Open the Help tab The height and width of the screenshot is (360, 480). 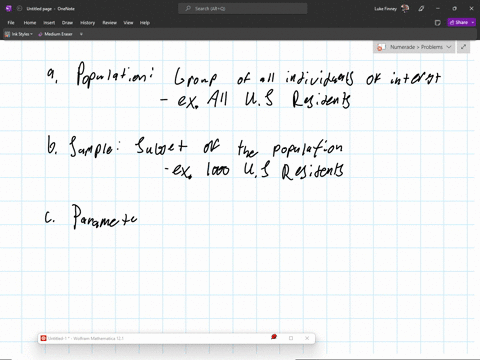point(145,23)
